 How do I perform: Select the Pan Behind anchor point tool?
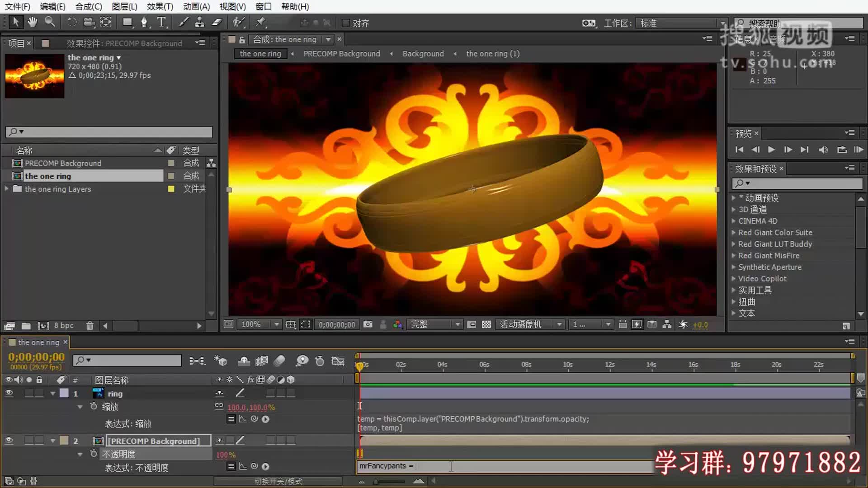click(x=106, y=22)
